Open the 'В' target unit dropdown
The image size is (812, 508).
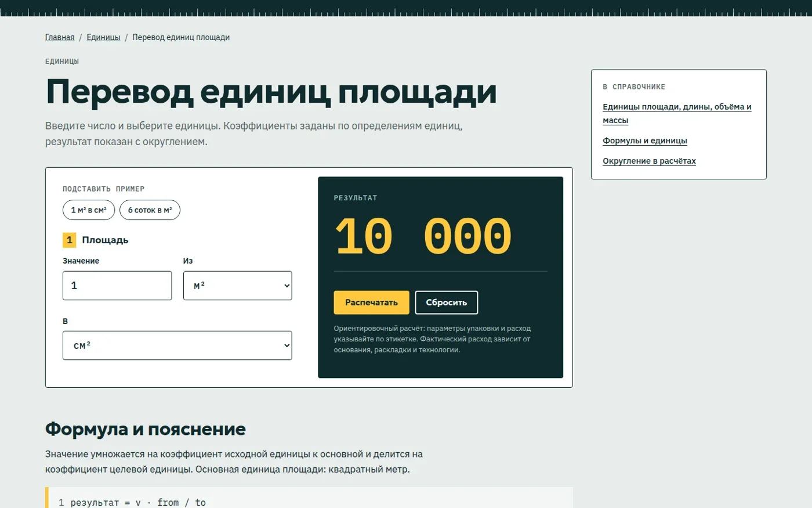[177, 345]
